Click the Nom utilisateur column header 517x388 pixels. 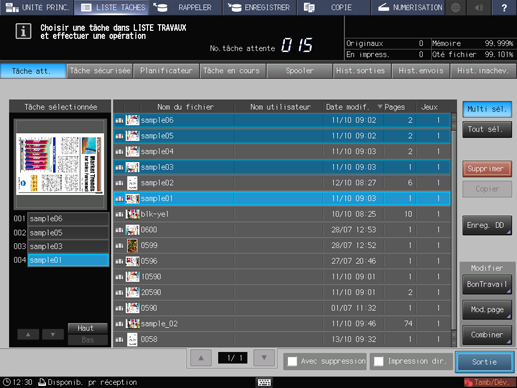pyautogui.click(x=280, y=107)
